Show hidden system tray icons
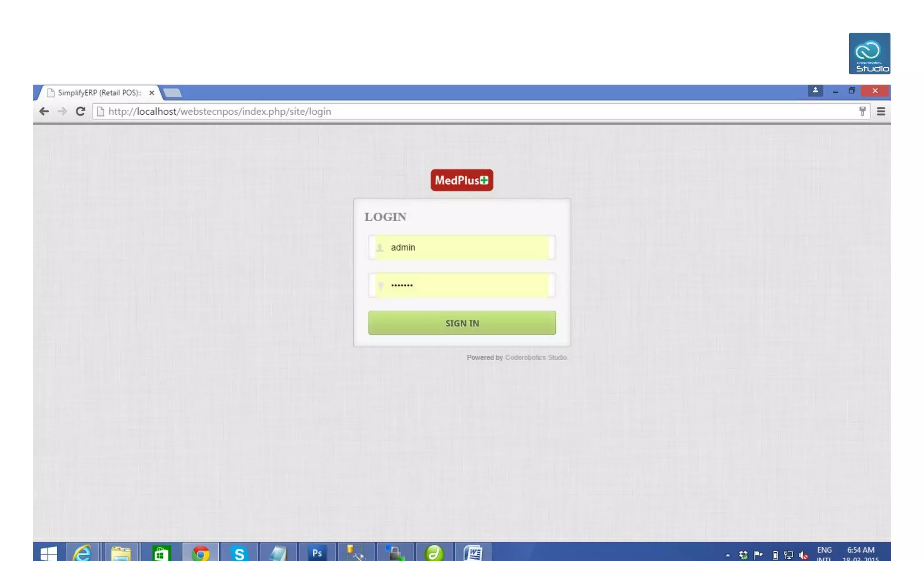 [728, 555]
